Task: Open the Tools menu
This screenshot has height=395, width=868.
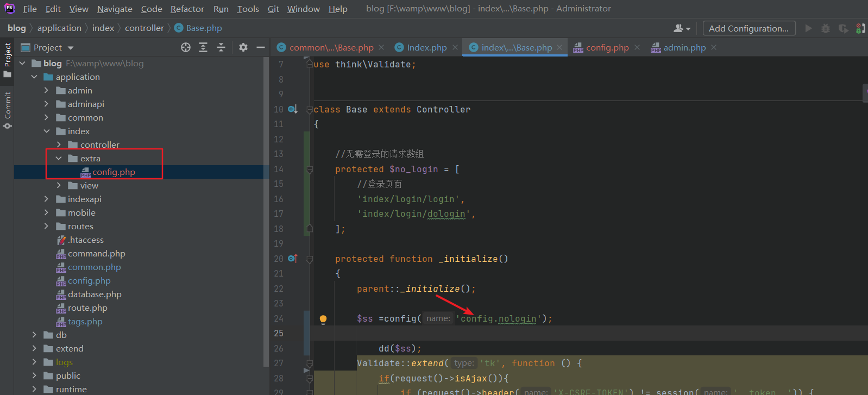Action: pyautogui.click(x=248, y=9)
